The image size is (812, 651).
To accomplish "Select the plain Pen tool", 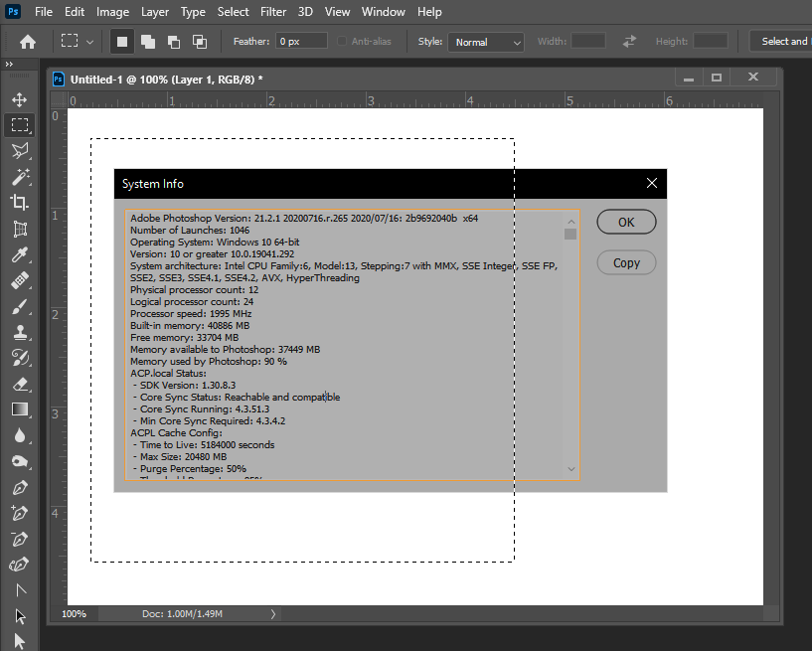I will click(20, 487).
